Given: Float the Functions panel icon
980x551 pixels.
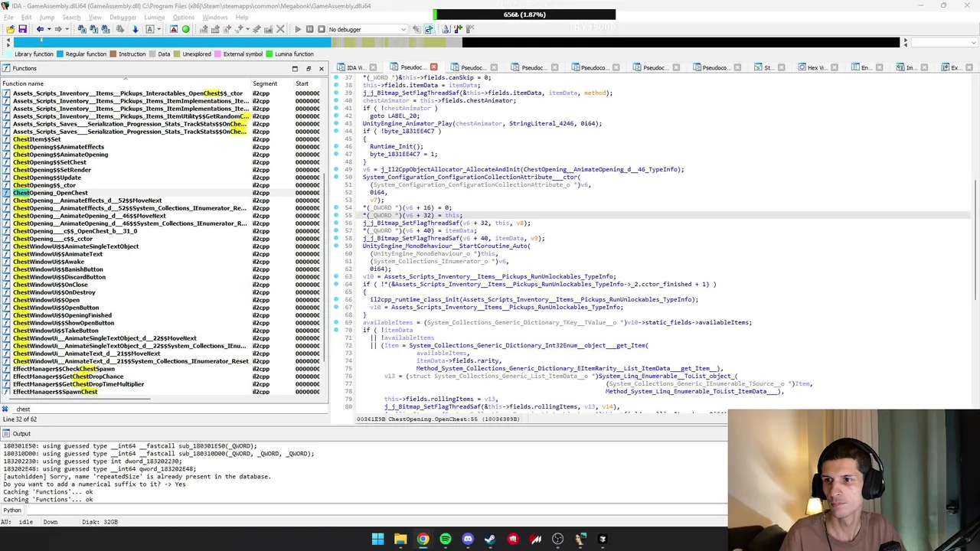Looking at the screenshot, I should point(309,68).
